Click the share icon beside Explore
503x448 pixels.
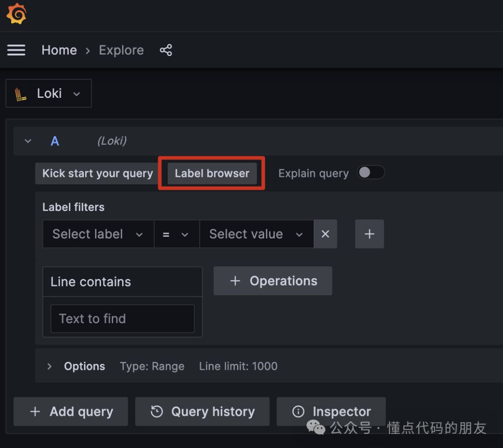[166, 50]
